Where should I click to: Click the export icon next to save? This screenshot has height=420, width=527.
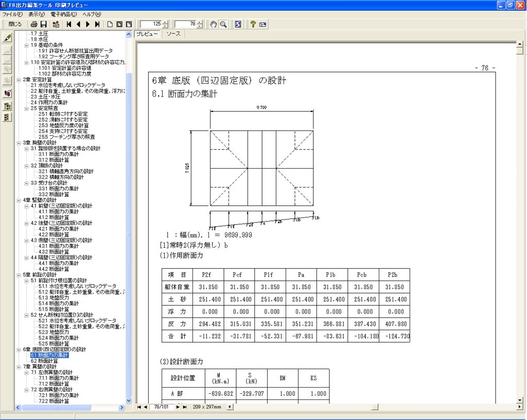56,24
